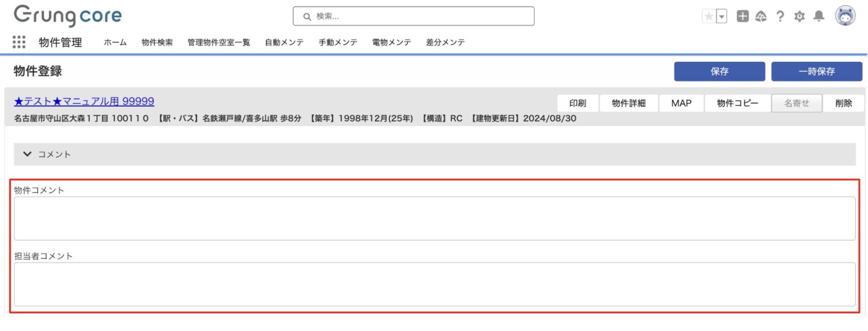868x331 pixels.
Task: Click the global actions plus icon
Action: [x=742, y=16]
